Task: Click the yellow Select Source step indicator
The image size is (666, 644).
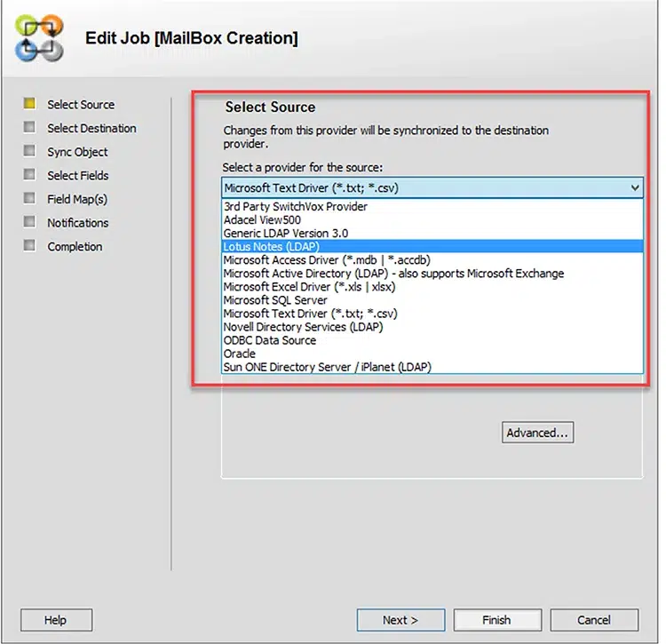Action: point(29,103)
